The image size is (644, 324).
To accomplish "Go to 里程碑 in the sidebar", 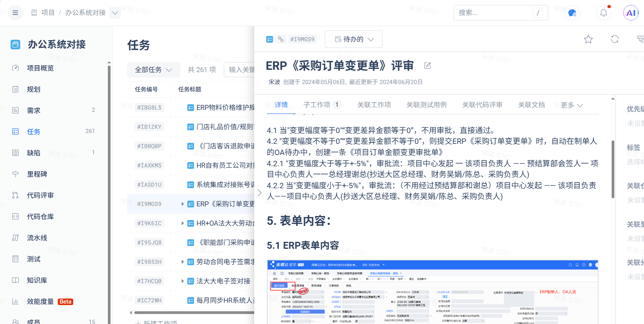I will pyautogui.click(x=37, y=174).
